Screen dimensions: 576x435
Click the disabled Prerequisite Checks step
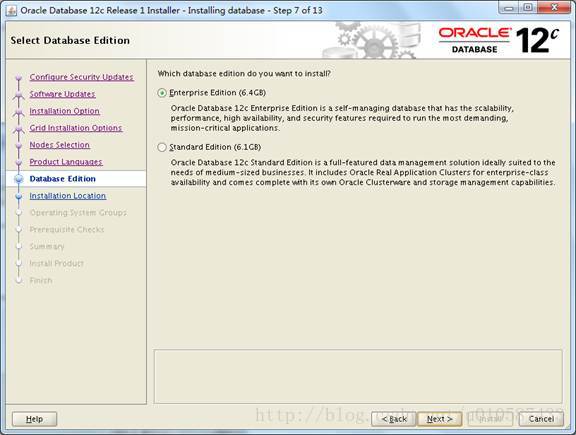[x=67, y=230]
